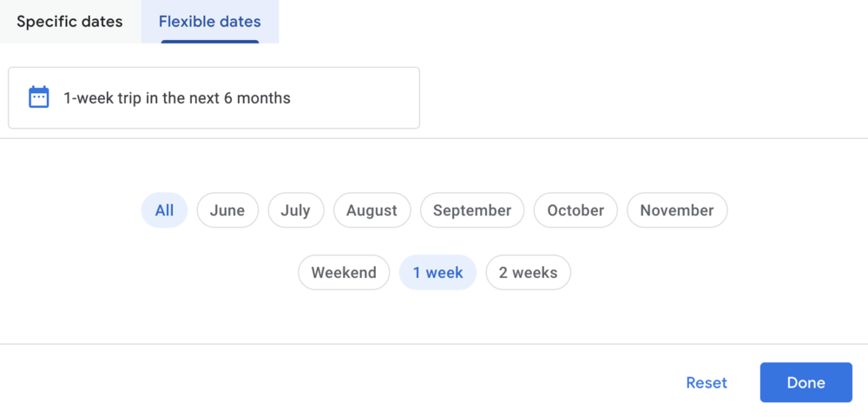The image size is (868, 418).
Task: Select the All months chip
Action: click(x=164, y=210)
